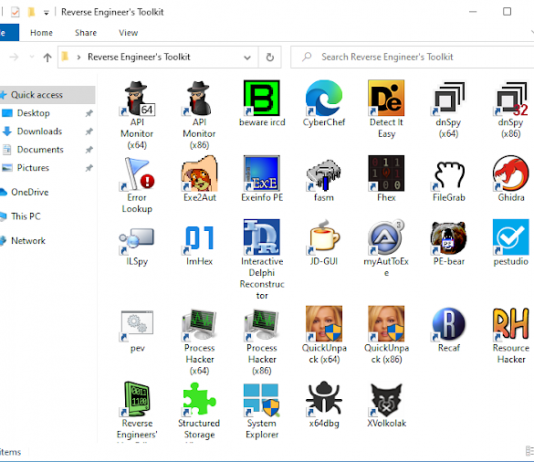Unpin Desktop using its pin icon
Viewport: 534px width, 462px height.
(89, 113)
